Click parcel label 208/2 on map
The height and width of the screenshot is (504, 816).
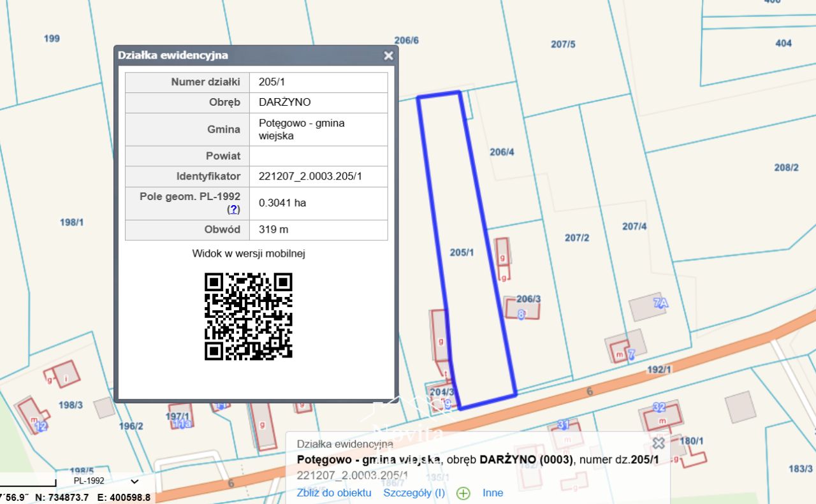(787, 168)
